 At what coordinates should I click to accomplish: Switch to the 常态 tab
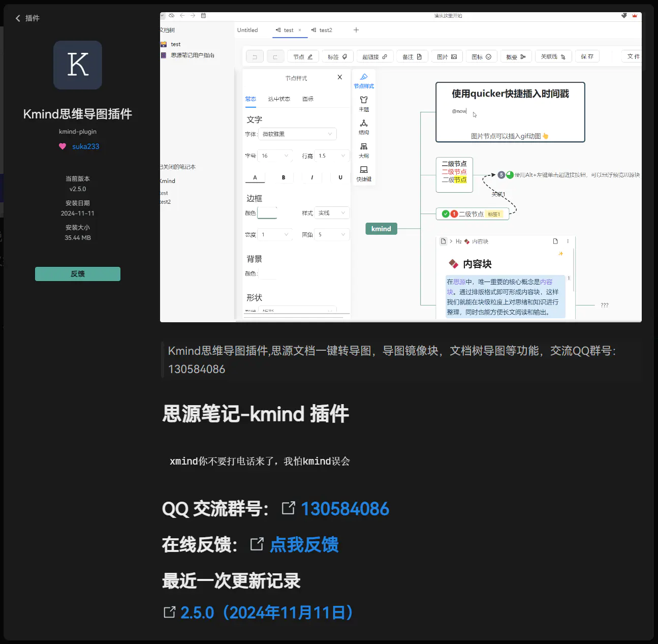point(250,99)
